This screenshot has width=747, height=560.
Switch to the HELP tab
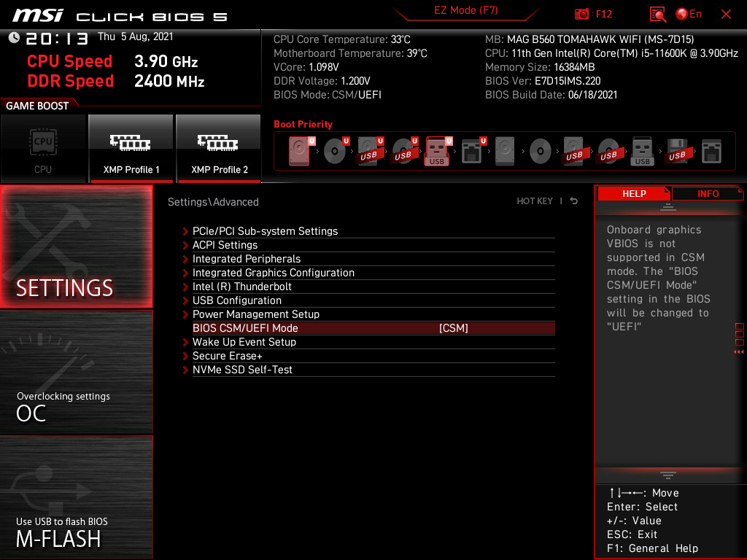pyautogui.click(x=634, y=193)
